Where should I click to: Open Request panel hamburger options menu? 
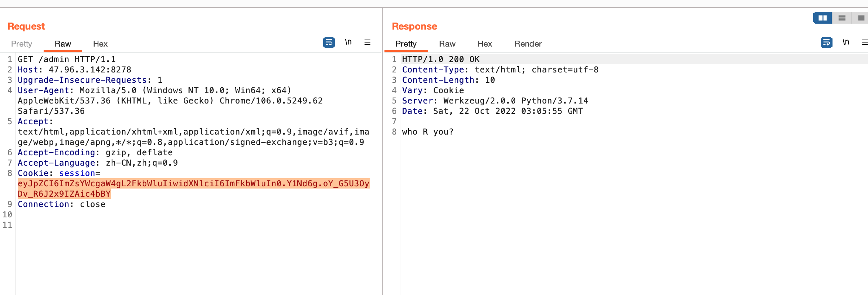[367, 42]
